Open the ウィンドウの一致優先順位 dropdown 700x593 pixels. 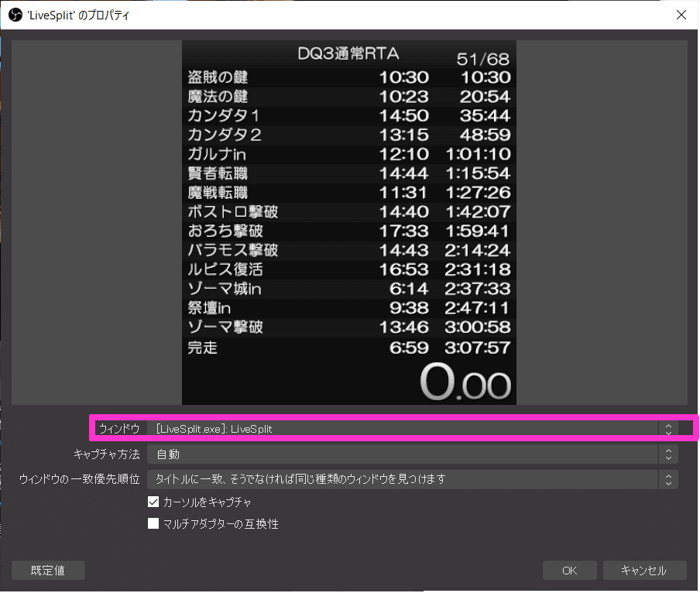click(412, 479)
